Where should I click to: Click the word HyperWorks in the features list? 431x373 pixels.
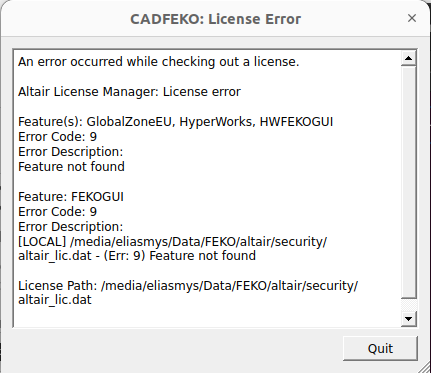217,122
